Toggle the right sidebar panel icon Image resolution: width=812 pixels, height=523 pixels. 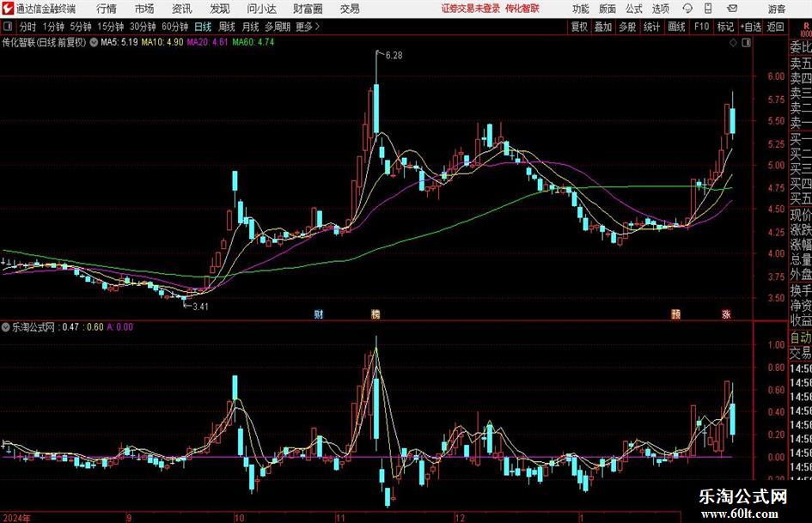(x=746, y=43)
